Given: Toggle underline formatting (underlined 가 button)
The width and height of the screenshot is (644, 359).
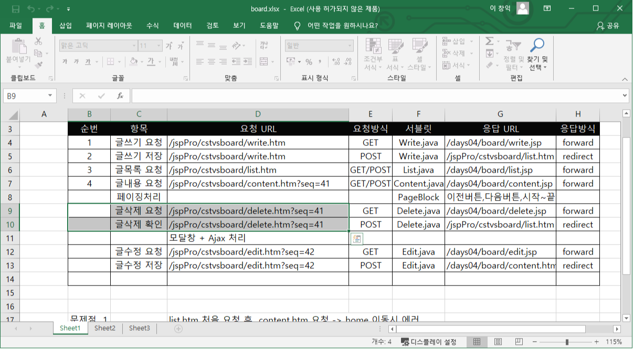Looking at the screenshot, I should click(x=88, y=61).
